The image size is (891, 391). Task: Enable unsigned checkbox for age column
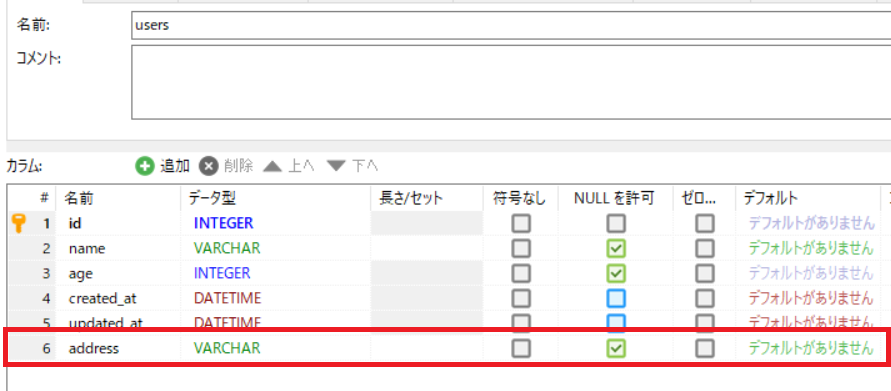(x=521, y=273)
